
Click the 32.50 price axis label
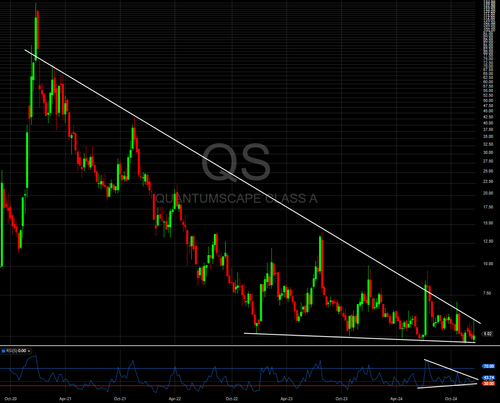coord(488,144)
